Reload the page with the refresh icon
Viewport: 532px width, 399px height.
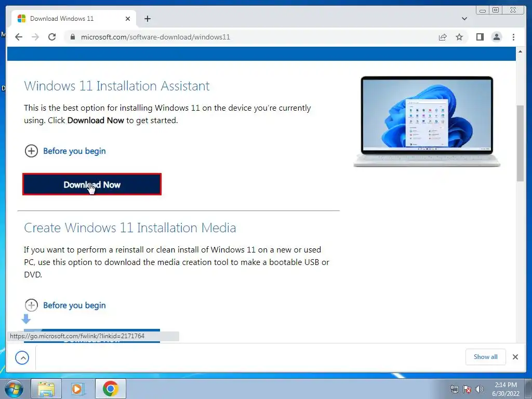(x=52, y=37)
